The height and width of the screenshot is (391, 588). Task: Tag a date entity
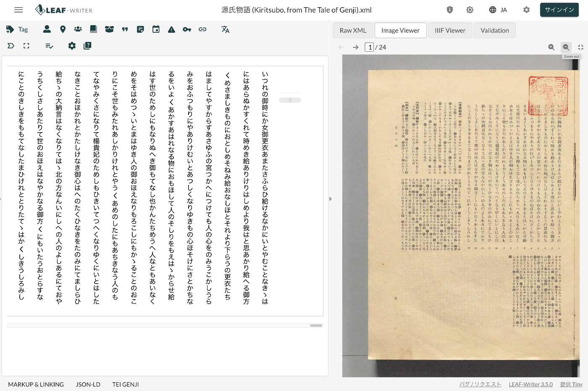pyautogui.click(x=156, y=29)
